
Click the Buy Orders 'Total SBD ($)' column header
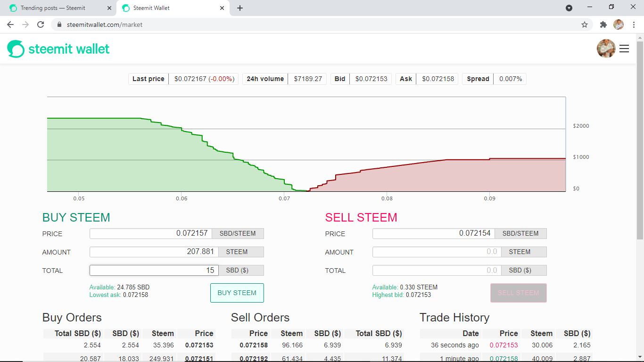click(78, 333)
